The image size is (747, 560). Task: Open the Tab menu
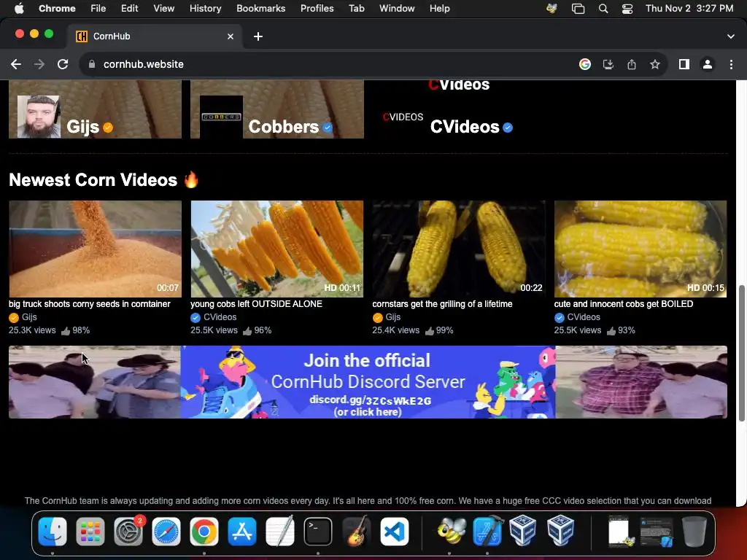tap(356, 9)
